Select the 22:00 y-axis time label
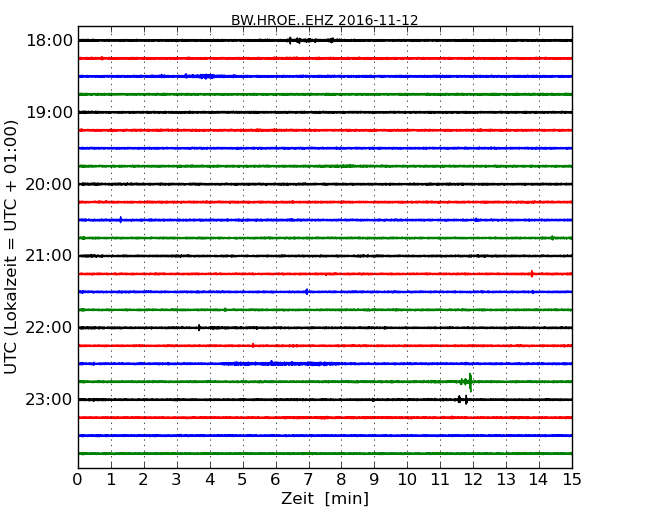The height and width of the screenshot is (520, 650). [49, 328]
